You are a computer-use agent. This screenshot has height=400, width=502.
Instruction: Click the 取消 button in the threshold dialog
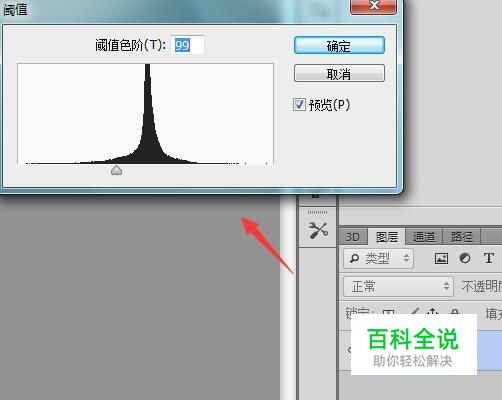(339, 73)
